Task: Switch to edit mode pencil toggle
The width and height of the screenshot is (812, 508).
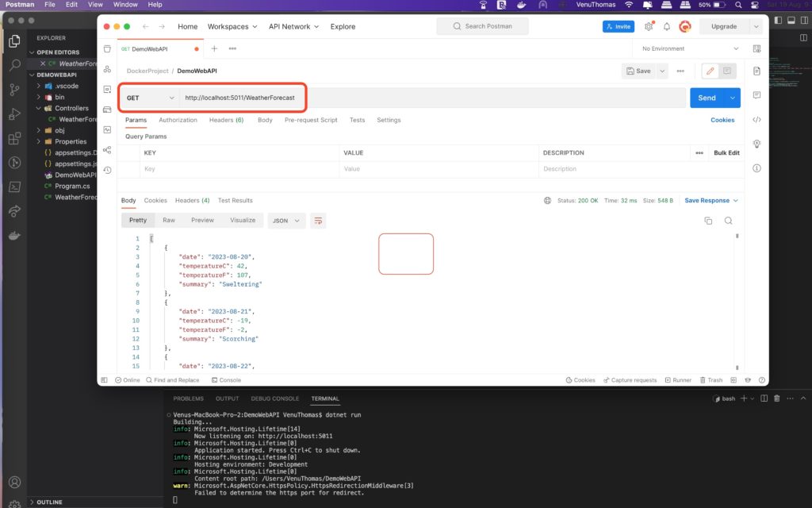Action: pos(710,71)
